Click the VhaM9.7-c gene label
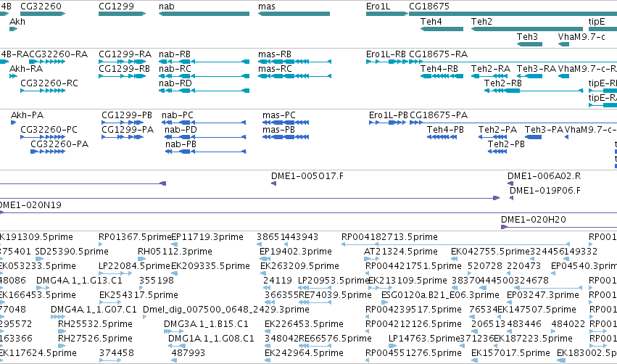 click(581, 36)
